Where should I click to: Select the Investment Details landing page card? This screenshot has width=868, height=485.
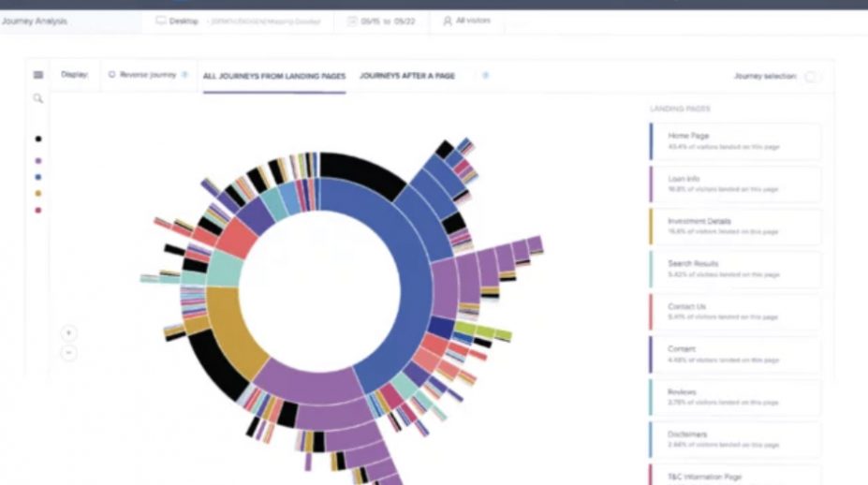[x=735, y=227]
